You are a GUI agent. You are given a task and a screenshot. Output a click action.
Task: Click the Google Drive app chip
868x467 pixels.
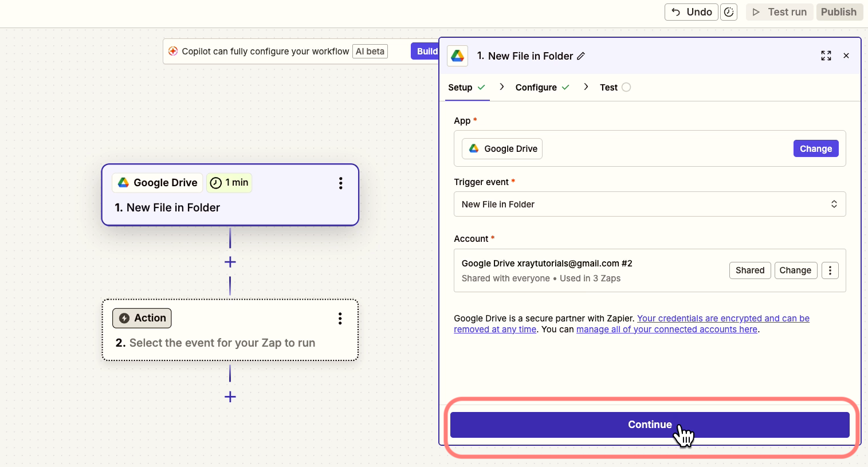502,148
